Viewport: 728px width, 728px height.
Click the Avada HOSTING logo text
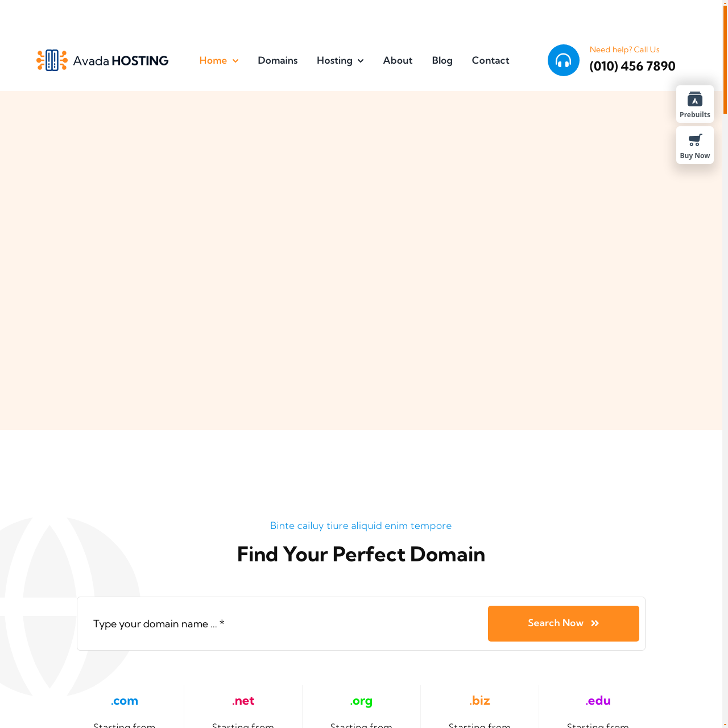coord(121,60)
